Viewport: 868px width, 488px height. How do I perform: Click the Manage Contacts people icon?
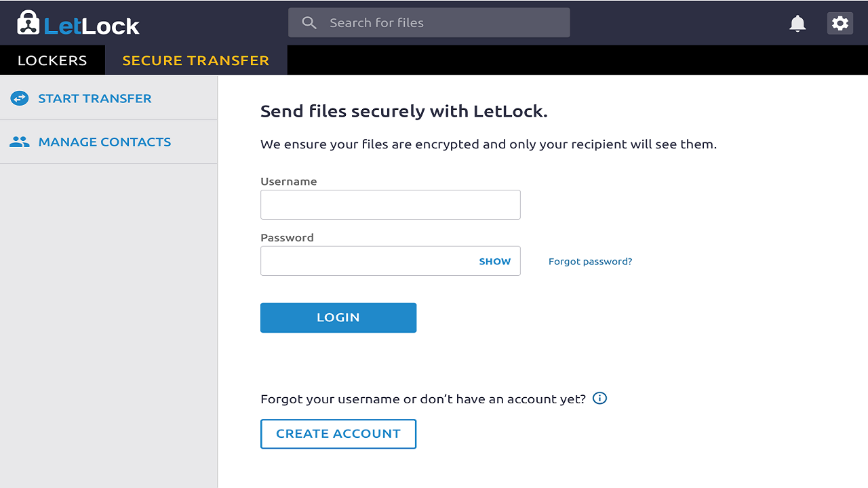click(x=20, y=142)
